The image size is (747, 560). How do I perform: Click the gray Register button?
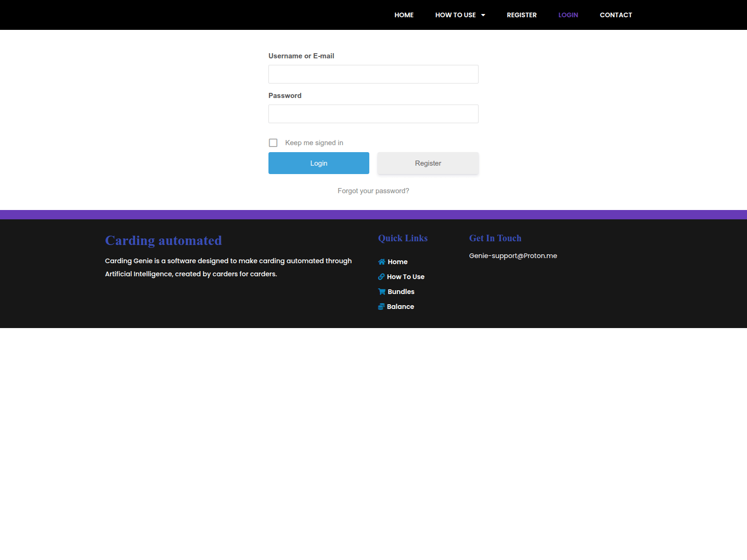(428, 163)
